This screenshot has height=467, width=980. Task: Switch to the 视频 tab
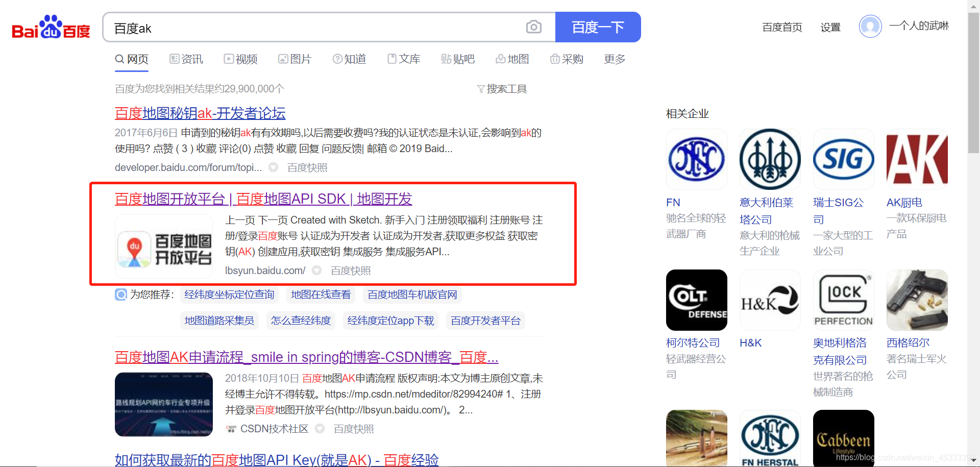240,59
